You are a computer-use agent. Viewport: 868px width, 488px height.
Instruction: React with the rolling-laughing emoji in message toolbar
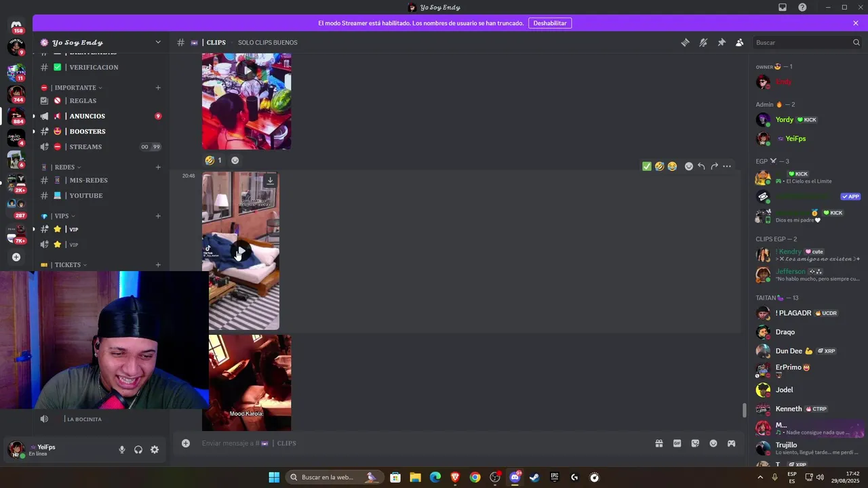(659, 166)
